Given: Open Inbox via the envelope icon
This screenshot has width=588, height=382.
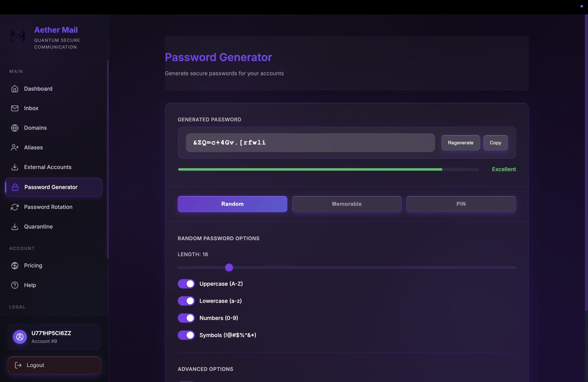Looking at the screenshot, I should pos(15,108).
